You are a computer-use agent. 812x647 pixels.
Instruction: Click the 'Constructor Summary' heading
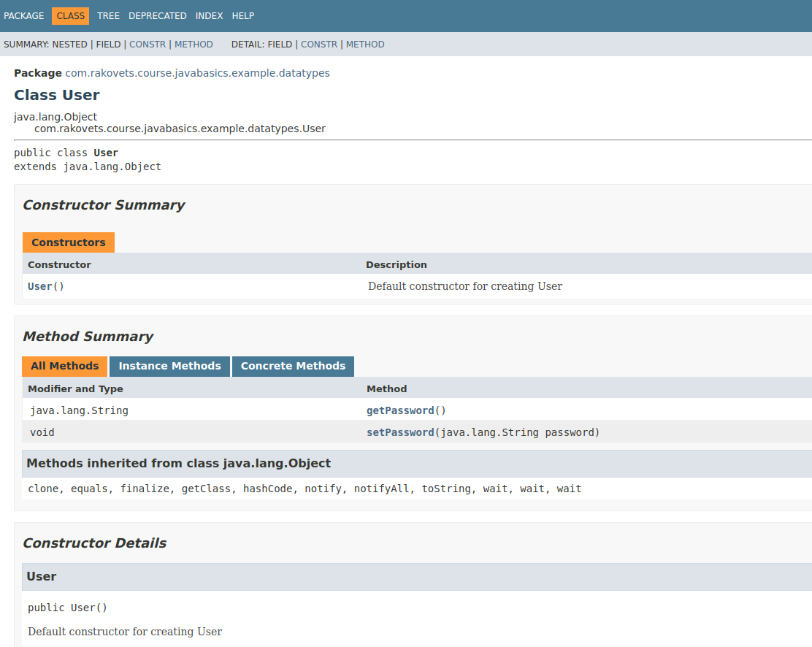pyautogui.click(x=104, y=205)
